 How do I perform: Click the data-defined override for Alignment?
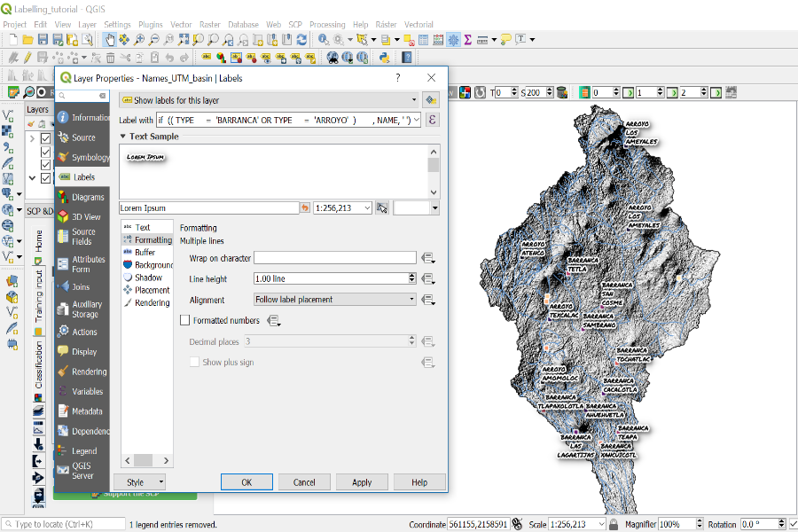[x=428, y=300]
